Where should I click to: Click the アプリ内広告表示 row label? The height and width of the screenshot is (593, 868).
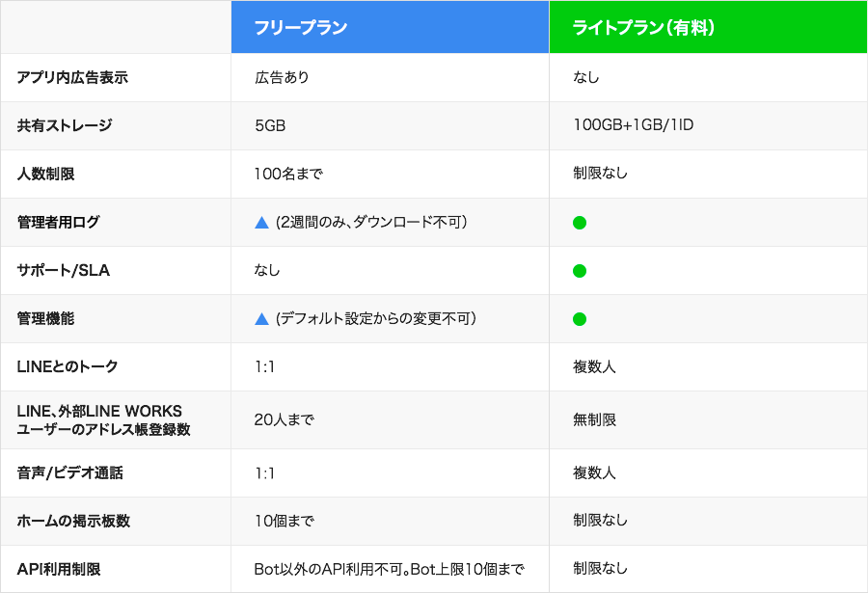[72, 78]
